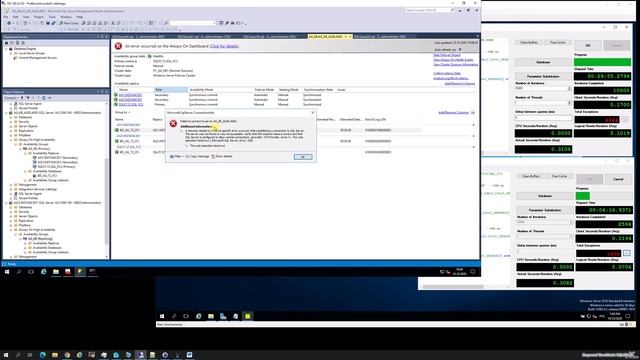
Task: Expand Security node under the first server
Action: [11, 122]
